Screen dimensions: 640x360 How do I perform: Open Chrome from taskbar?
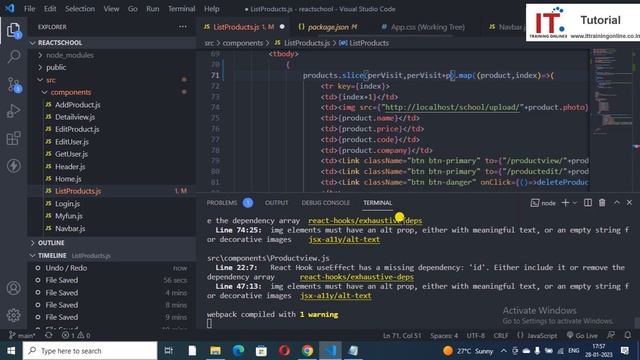tap(307, 351)
